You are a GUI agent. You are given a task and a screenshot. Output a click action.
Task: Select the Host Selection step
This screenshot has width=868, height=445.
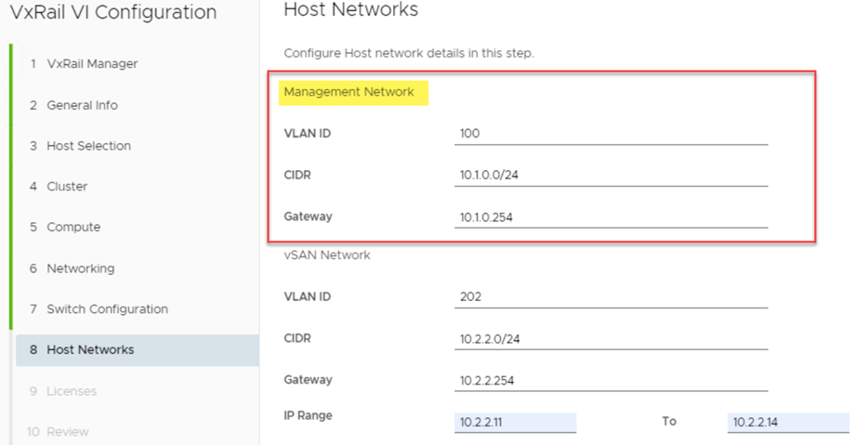[x=88, y=146]
